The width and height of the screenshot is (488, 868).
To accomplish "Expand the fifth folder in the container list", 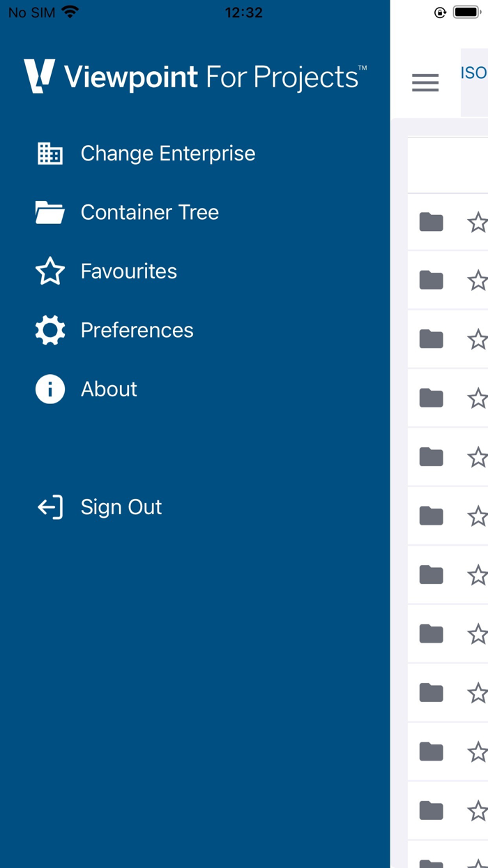I will click(432, 457).
